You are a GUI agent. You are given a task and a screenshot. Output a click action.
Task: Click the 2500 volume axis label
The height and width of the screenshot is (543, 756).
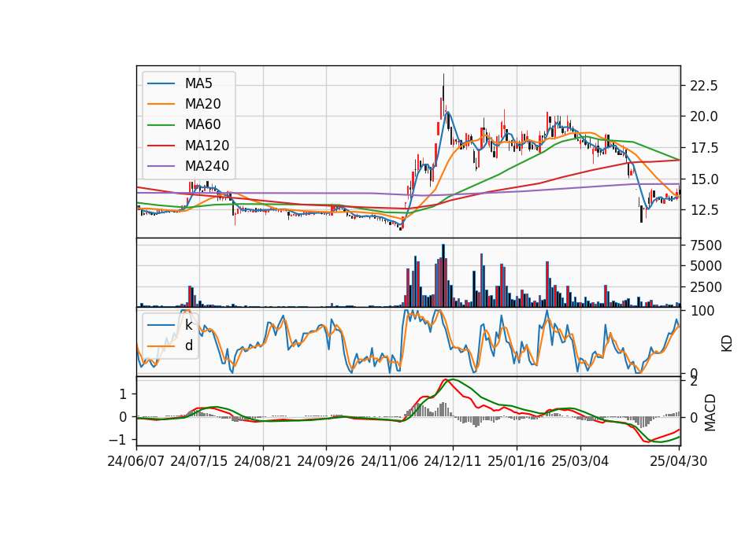click(706, 288)
